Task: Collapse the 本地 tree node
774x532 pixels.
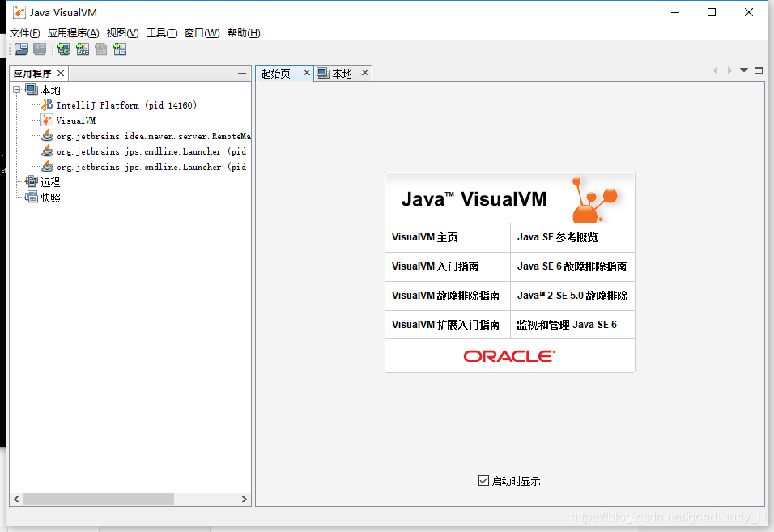Action: point(17,89)
